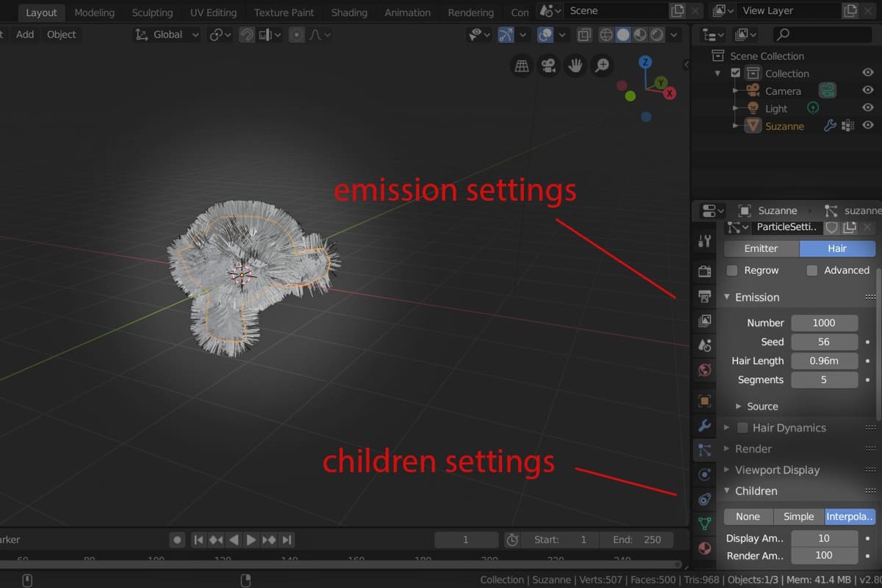Click the Z axis on navigation gizmo
882x588 pixels.
645,62
